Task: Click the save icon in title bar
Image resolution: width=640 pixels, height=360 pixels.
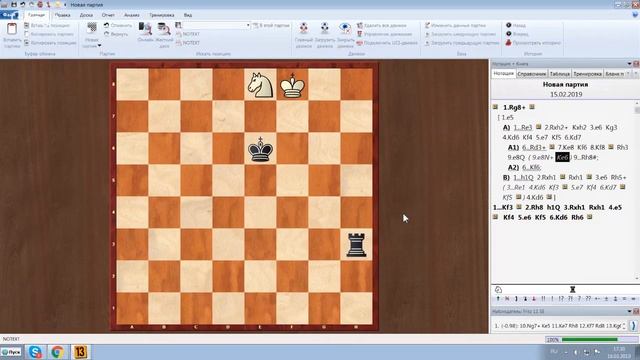Action: pyautogui.click(x=14, y=4)
